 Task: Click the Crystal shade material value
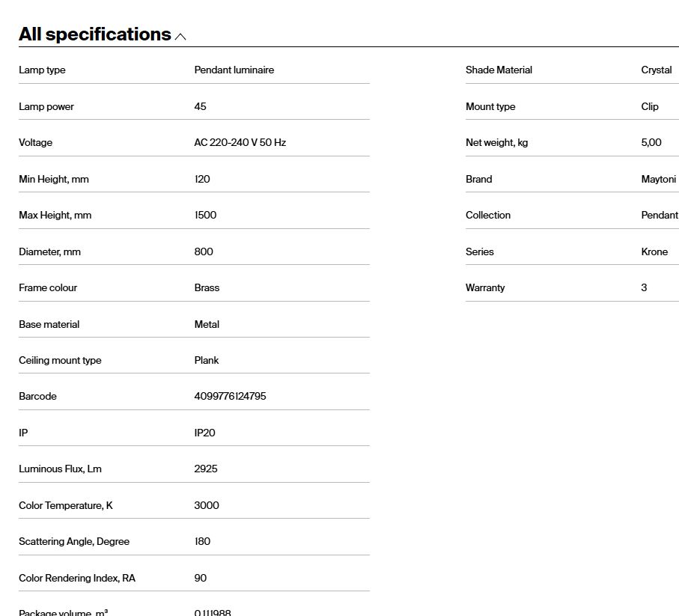(656, 70)
